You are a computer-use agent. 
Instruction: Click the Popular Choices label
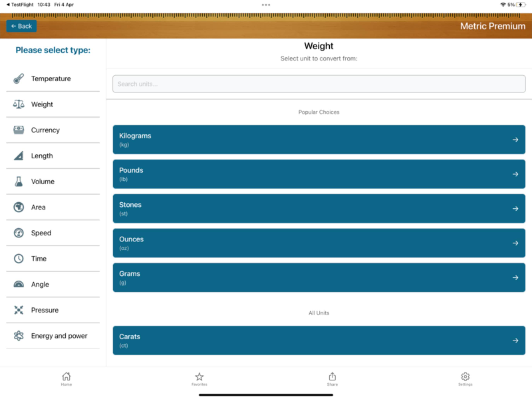tap(319, 112)
